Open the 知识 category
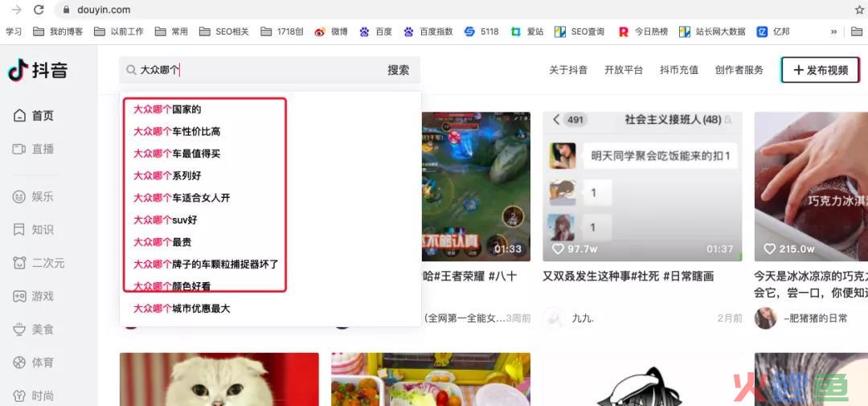This screenshot has width=868, height=406. pyautogui.click(x=34, y=229)
